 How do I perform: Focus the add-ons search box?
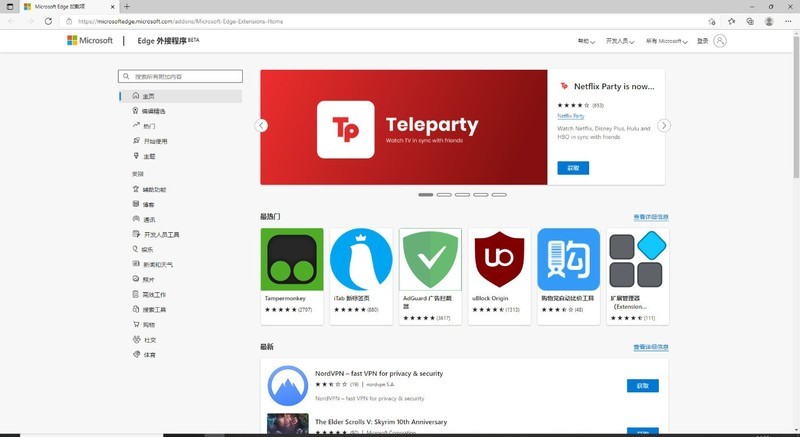point(180,76)
